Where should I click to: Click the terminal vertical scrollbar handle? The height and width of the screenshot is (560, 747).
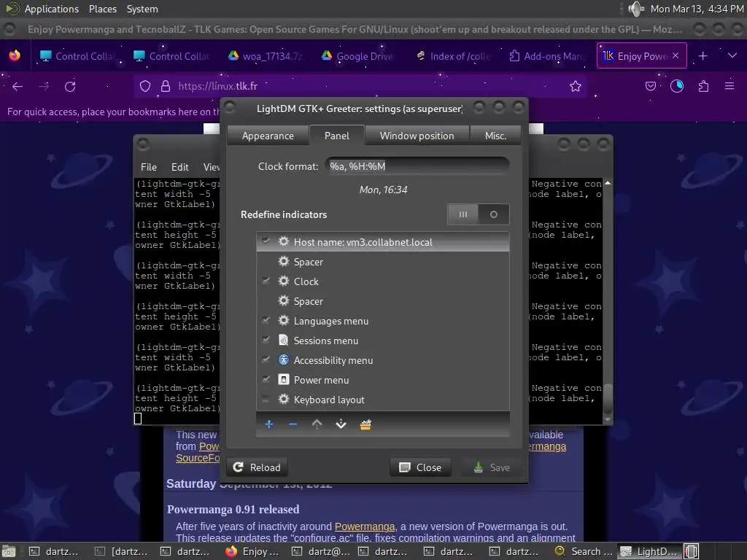click(x=608, y=397)
